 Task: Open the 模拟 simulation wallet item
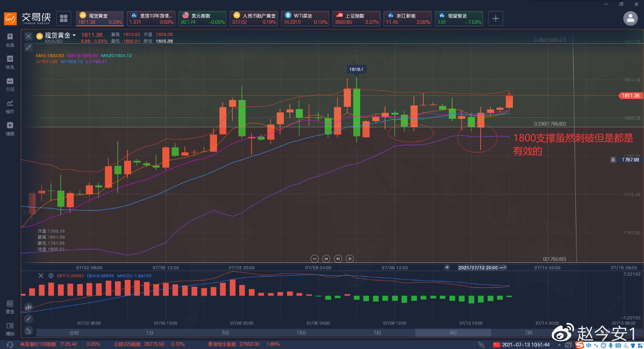10,329
